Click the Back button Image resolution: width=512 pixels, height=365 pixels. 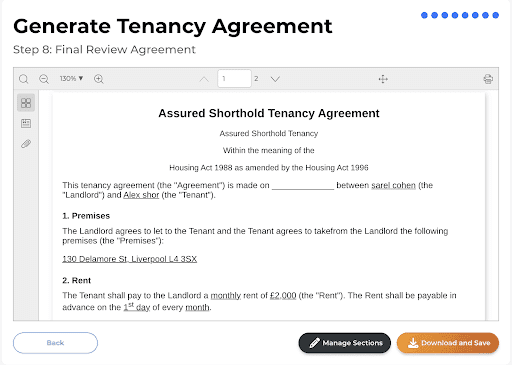tap(55, 343)
